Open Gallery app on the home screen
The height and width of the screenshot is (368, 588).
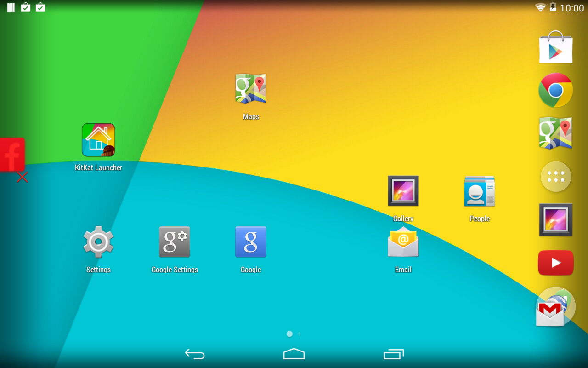point(403,191)
